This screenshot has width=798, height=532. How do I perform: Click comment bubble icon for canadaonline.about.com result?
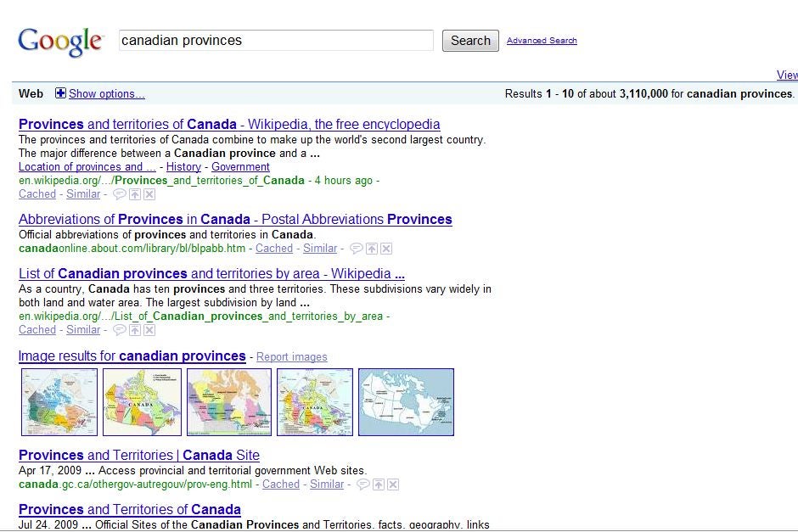click(357, 249)
